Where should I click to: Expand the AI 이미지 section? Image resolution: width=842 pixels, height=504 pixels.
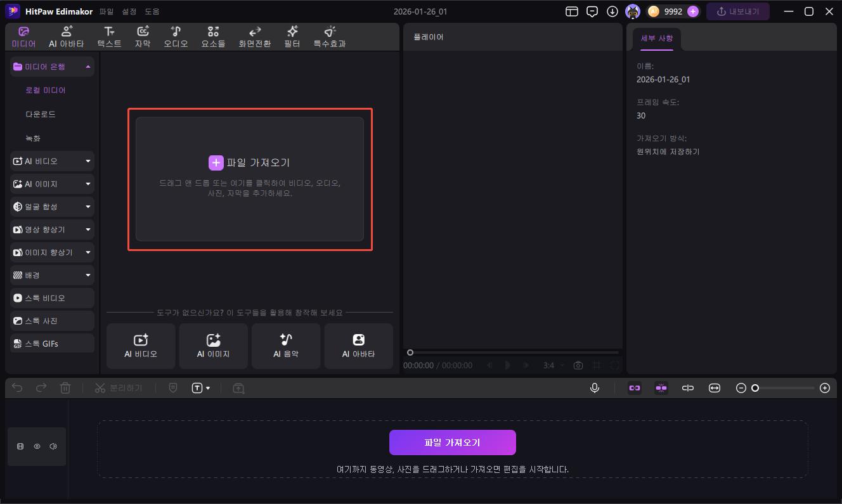[x=52, y=184]
